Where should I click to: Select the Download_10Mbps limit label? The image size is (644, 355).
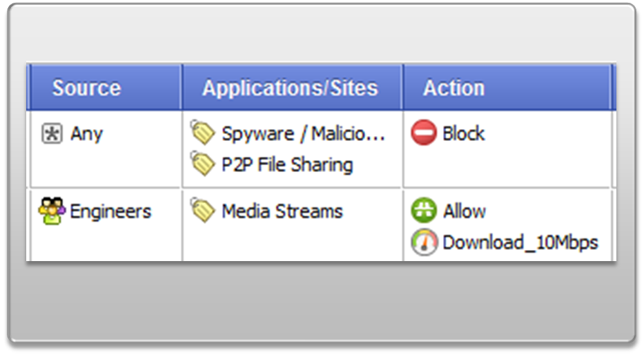pos(520,242)
